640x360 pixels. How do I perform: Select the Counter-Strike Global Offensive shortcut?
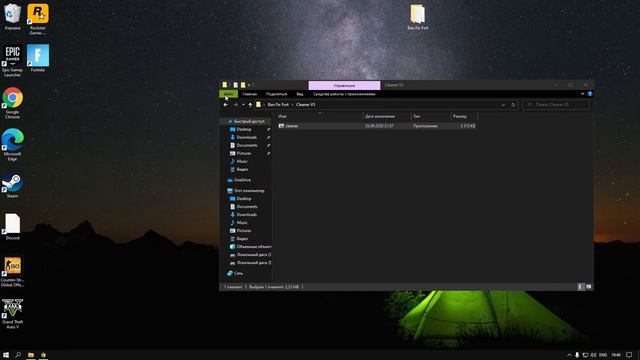pyautogui.click(x=12, y=271)
